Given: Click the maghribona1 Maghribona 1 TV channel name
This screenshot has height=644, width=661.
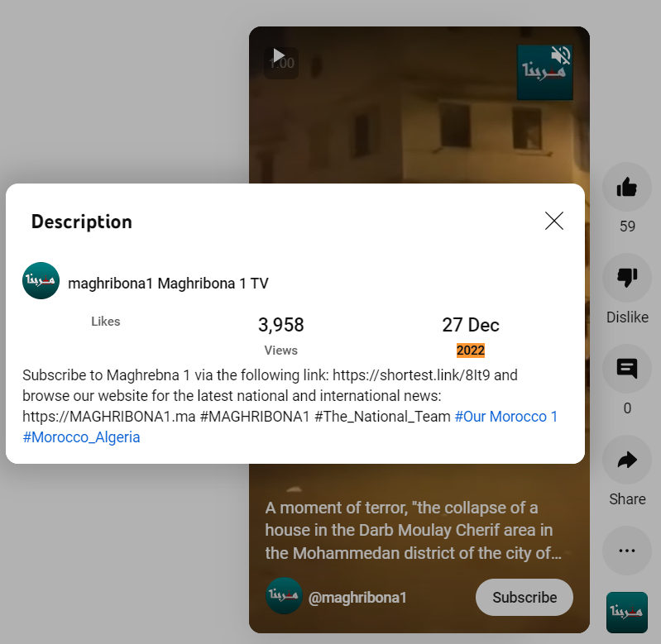Looking at the screenshot, I should (x=168, y=284).
